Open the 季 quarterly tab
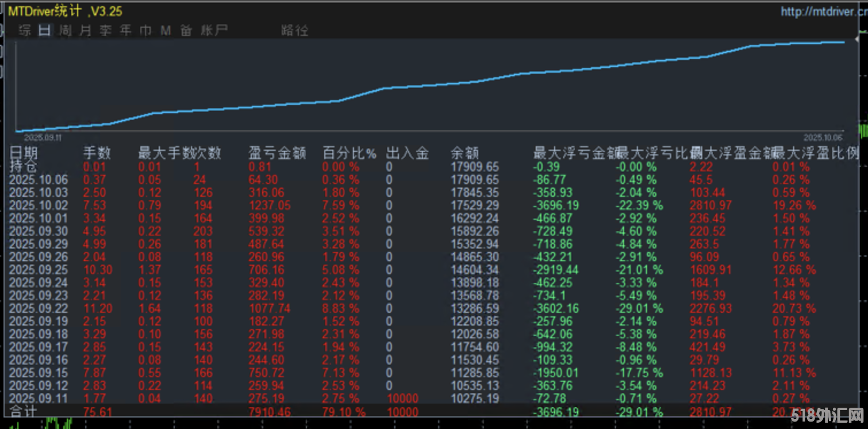This screenshot has width=868, height=429. point(106,30)
